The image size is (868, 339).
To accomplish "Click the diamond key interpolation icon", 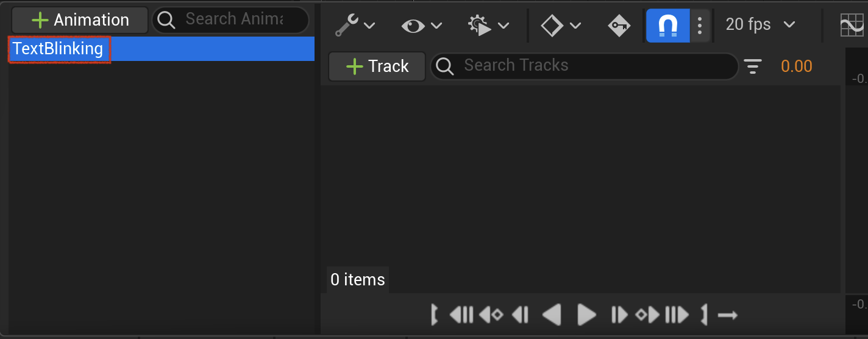I will click(x=552, y=25).
